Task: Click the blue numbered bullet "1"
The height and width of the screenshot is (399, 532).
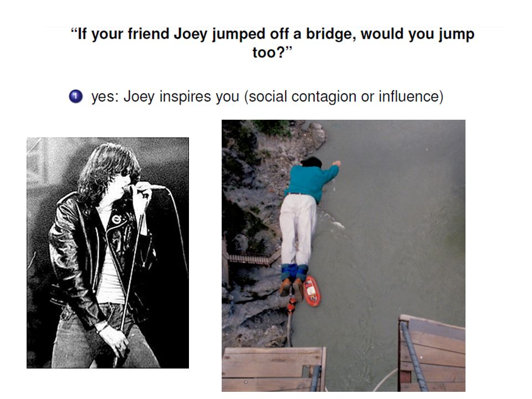Action: click(76, 96)
